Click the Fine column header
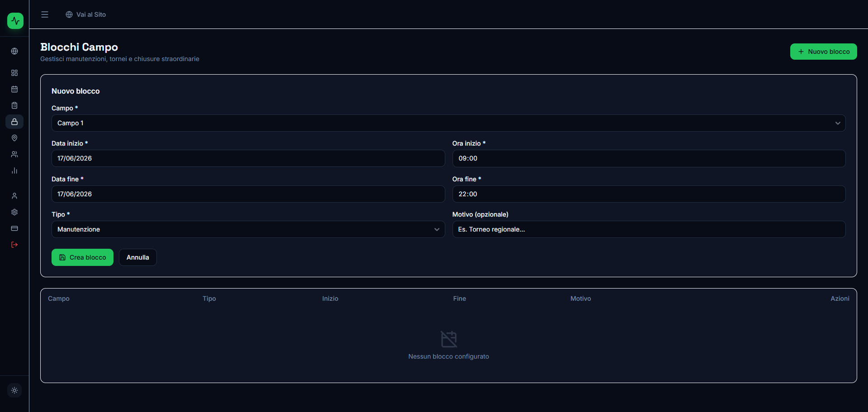This screenshot has height=412, width=868. (459, 298)
